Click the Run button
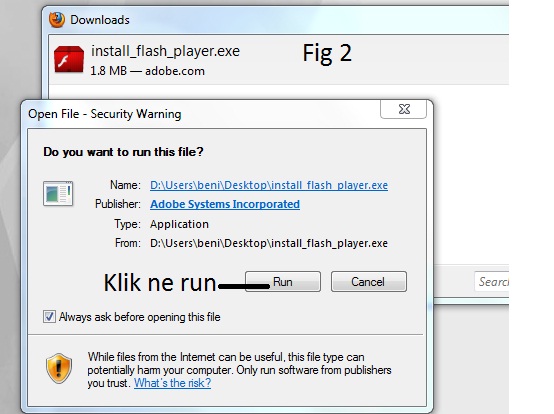 [x=283, y=282]
